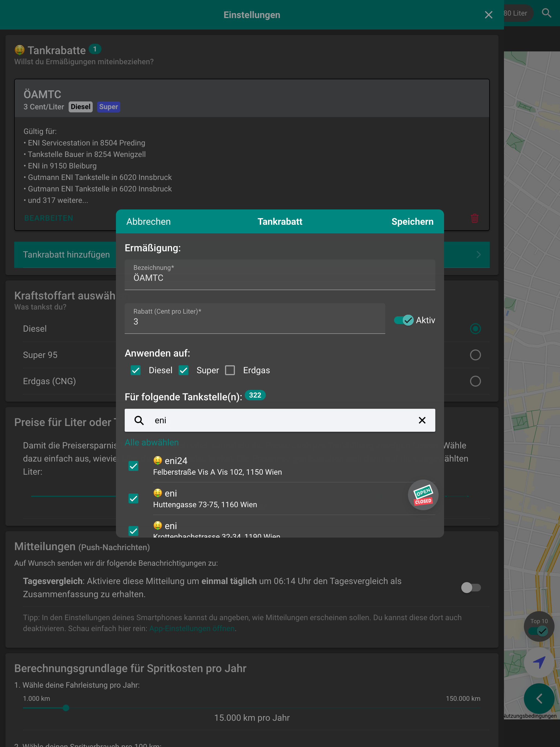Close the Einstellungen panel with the X

(488, 15)
